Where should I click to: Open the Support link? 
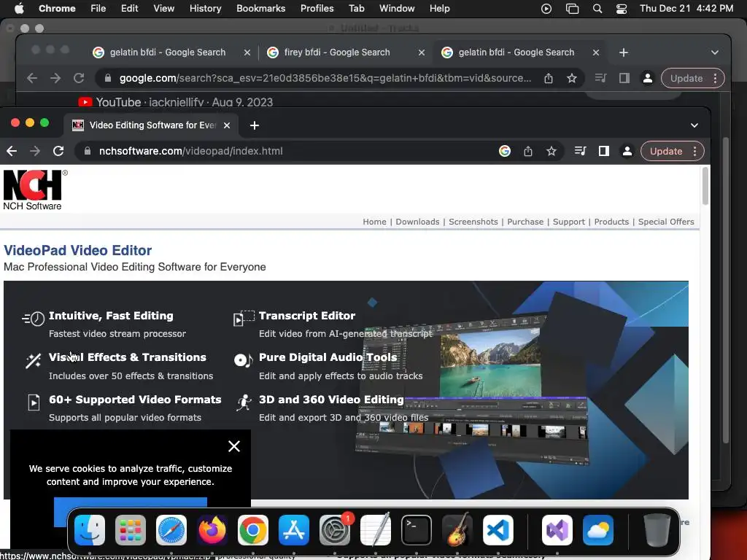click(x=569, y=222)
